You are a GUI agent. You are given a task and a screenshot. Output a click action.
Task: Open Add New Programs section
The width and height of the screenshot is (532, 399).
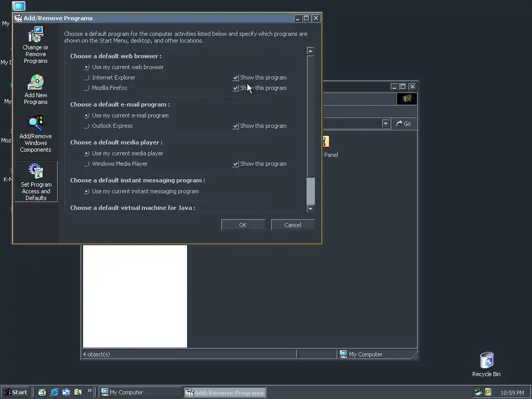36,89
